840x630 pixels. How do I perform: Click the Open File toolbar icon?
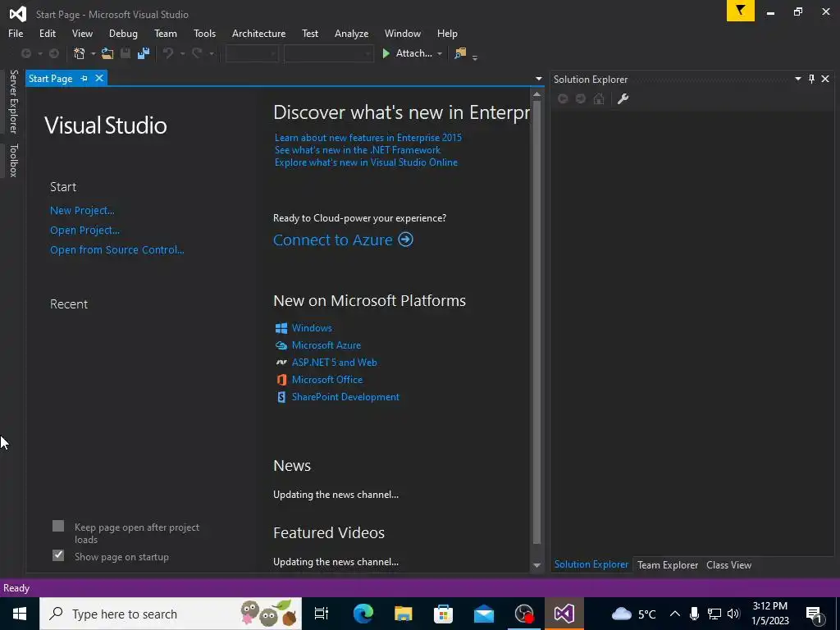[x=107, y=53]
